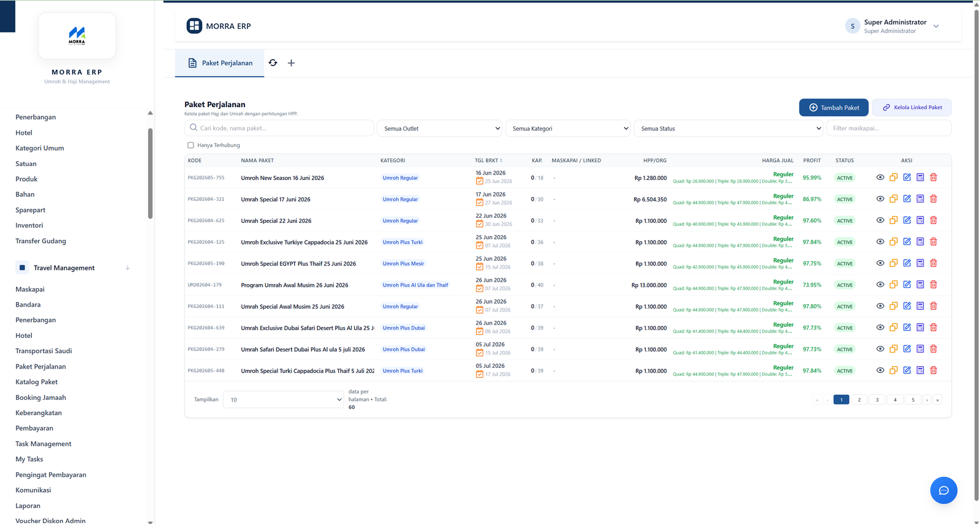Open the Semua Status dropdown

point(729,129)
